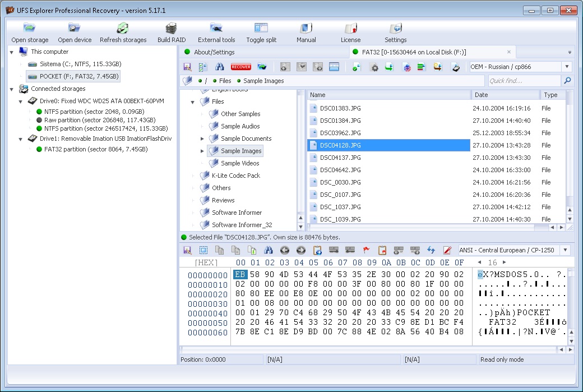This screenshot has height=392, width=583.
Task: Collapse the This computer tree node
Action: 12,52
